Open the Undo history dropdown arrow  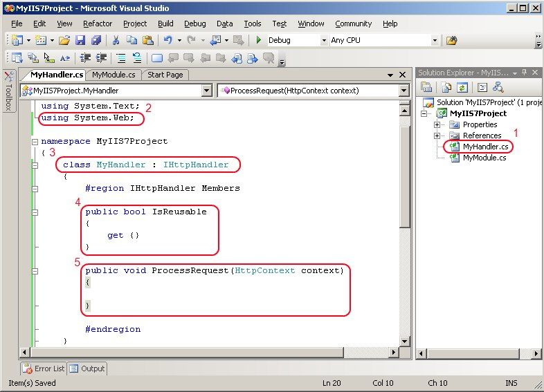point(179,41)
